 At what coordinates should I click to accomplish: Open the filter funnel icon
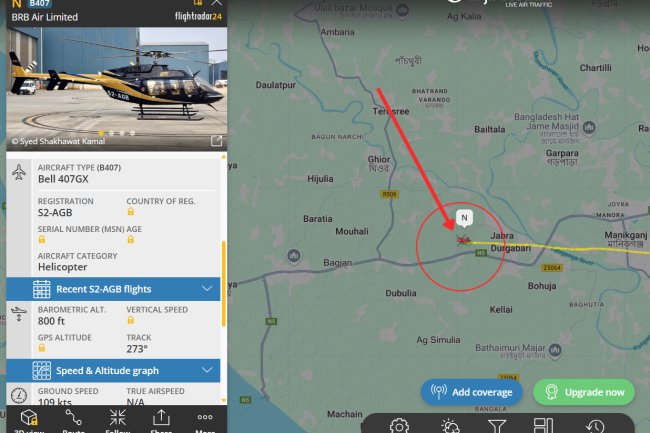[497, 427]
